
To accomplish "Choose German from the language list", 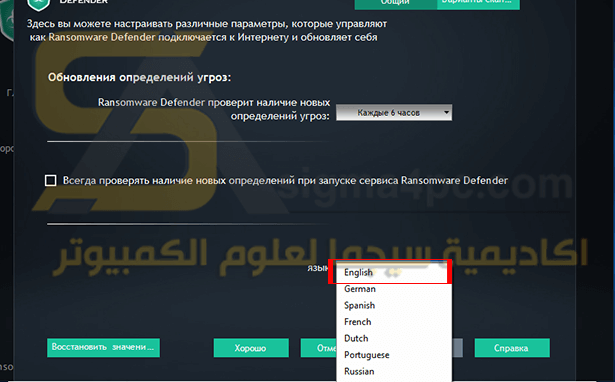I will 394,289.
